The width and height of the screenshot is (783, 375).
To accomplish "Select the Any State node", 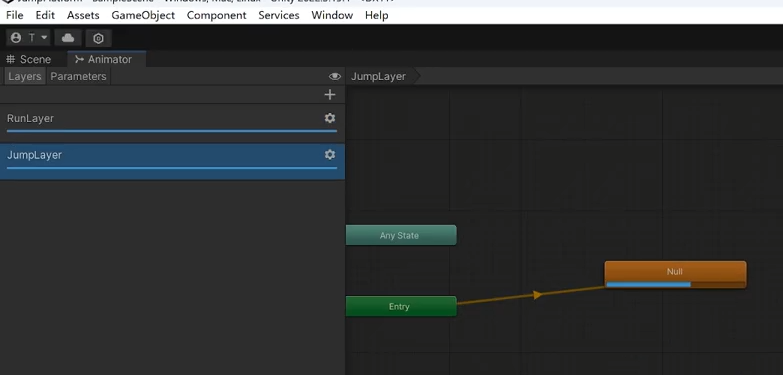I will [x=401, y=235].
